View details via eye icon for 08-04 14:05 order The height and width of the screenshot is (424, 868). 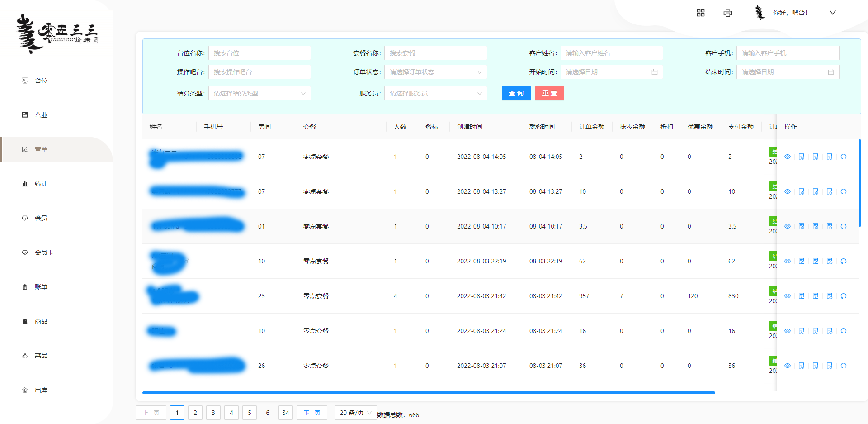tap(788, 157)
